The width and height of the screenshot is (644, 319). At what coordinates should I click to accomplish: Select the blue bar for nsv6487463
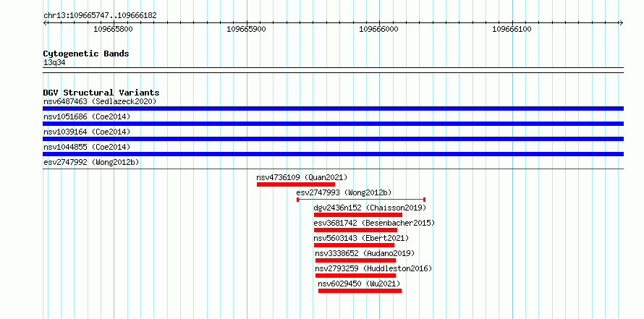click(333, 109)
